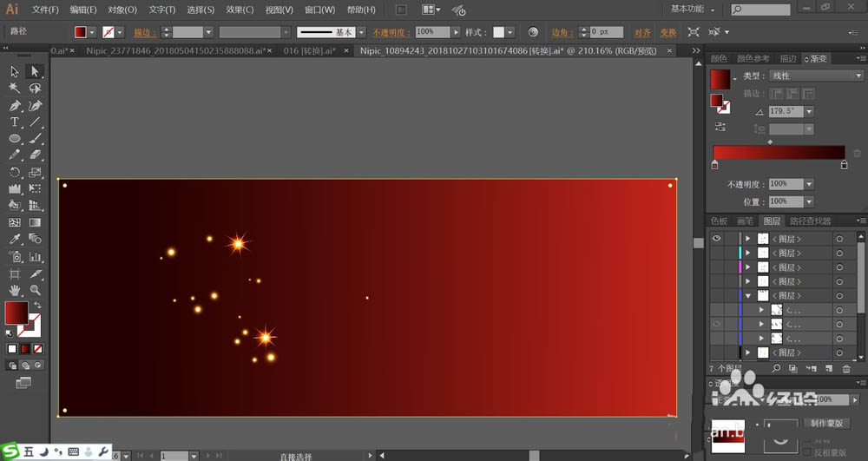Swap fill and stroke colors

(37, 305)
